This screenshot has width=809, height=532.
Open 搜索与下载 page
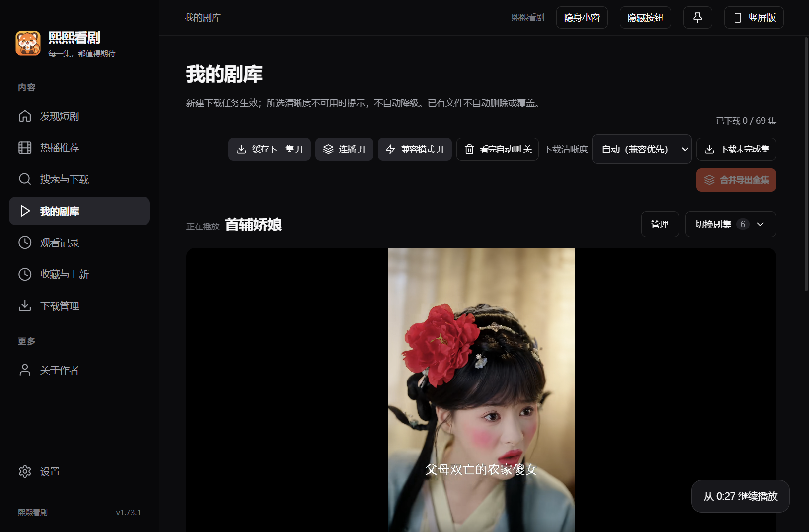[x=79, y=179]
